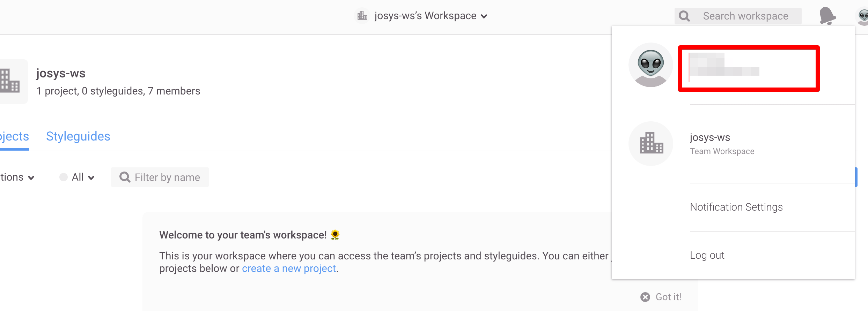
Task: Select josys-ws Team Workspace entry
Action: 722,144
